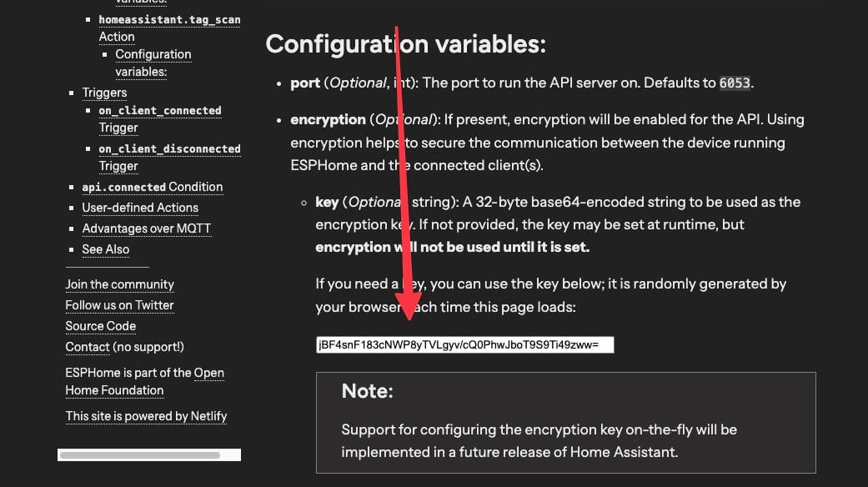Open User-defined Actions link
Screen dimensions: 868x487
point(140,208)
